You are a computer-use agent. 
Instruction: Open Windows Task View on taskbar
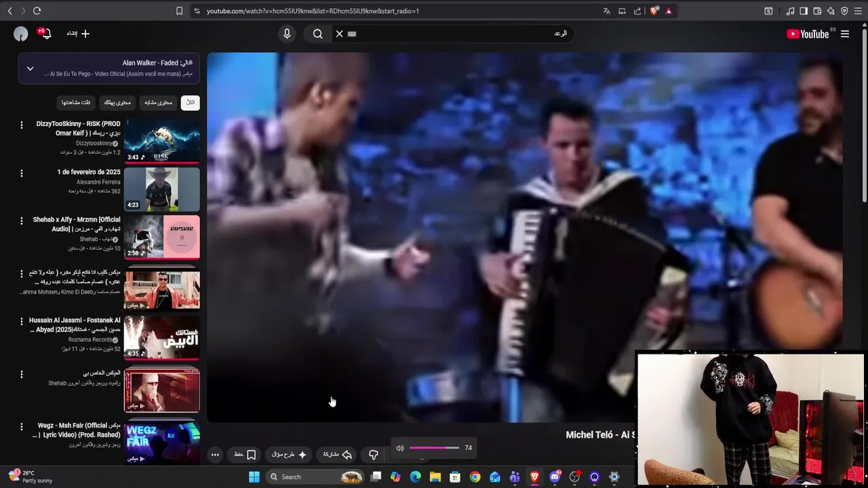point(376,477)
